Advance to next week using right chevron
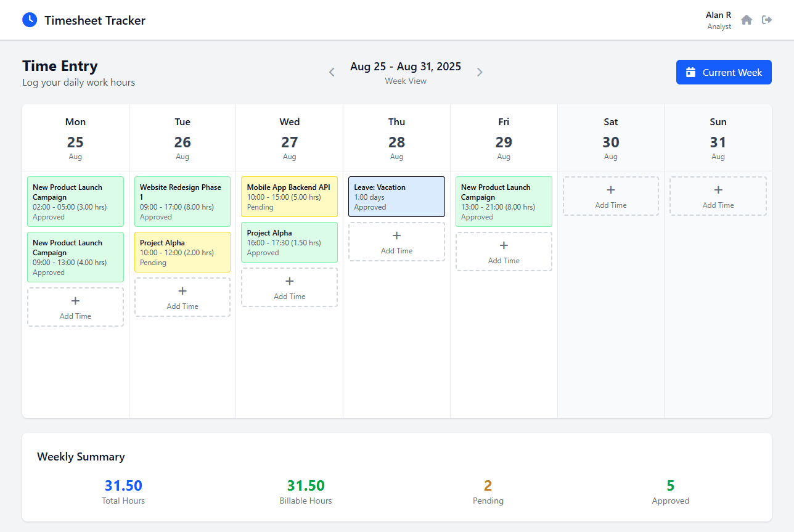Image resolution: width=794 pixels, height=532 pixels. pos(480,72)
